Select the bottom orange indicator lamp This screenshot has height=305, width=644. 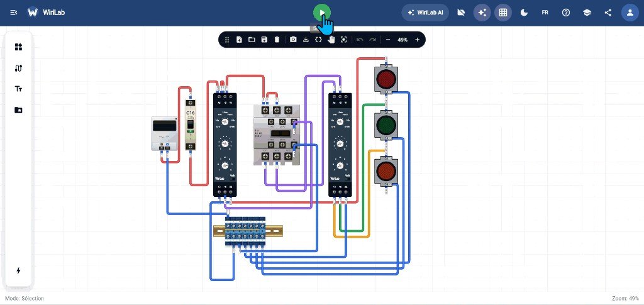tap(386, 170)
